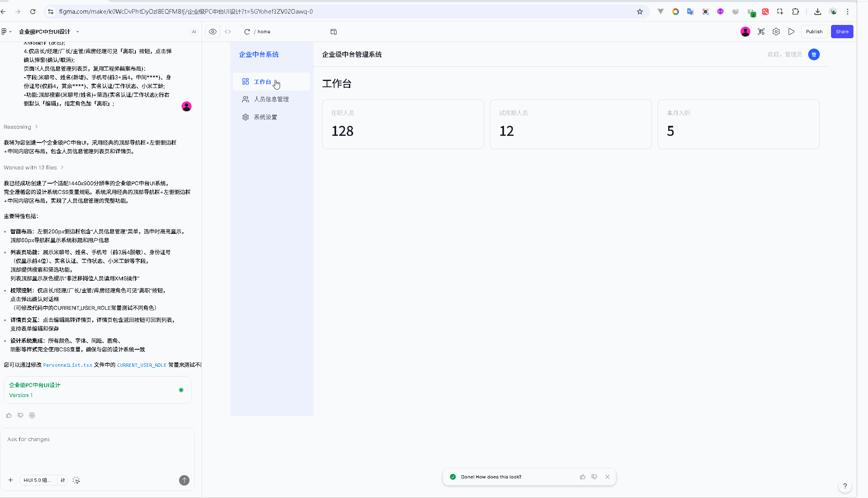
Task: Open responsive device preview icon
Action: coord(333,32)
